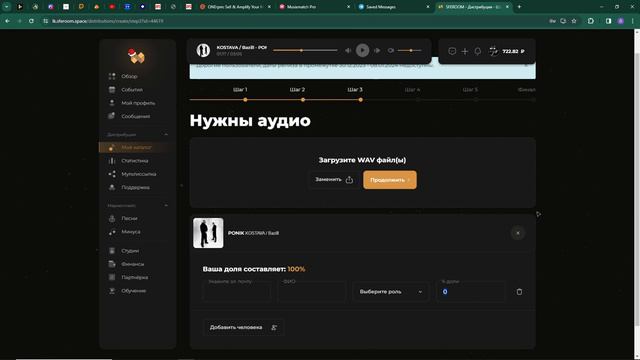Click the orange Продолжить button
The image size is (640, 360).
click(x=390, y=180)
